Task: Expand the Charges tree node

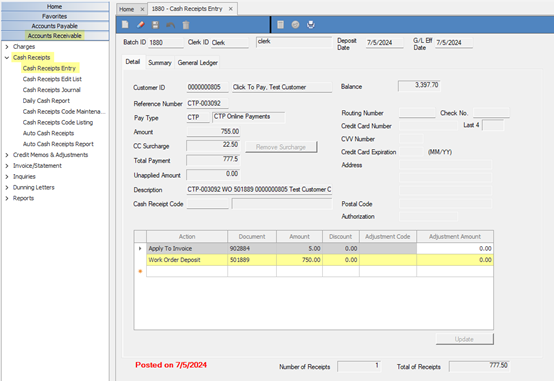Action: pyautogui.click(x=7, y=47)
